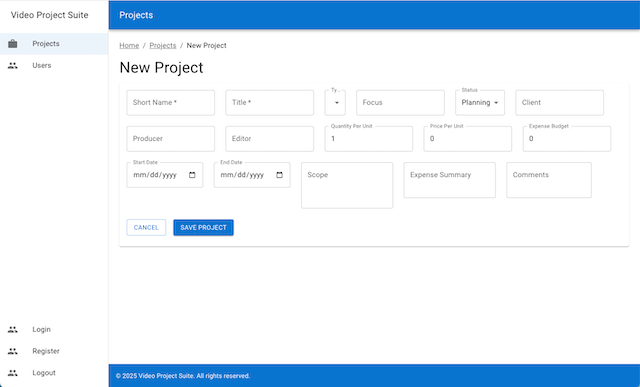Open Login from the sidebar
Viewport: 640px width, 387px height.
[54, 329]
